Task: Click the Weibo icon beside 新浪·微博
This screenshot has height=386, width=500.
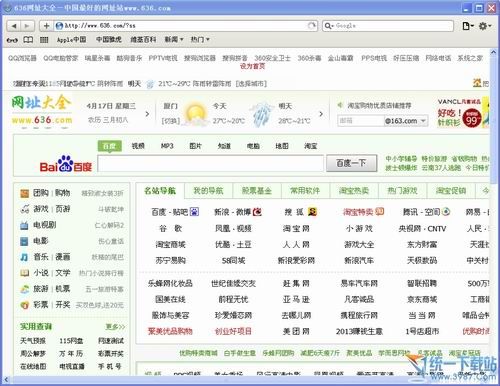Action: coord(257,212)
